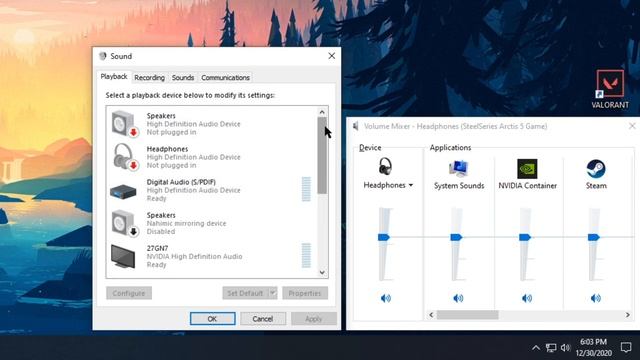Click the "Steam" label in Volume Mixer
Screen dimensions: 640x360
pos(596,186)
